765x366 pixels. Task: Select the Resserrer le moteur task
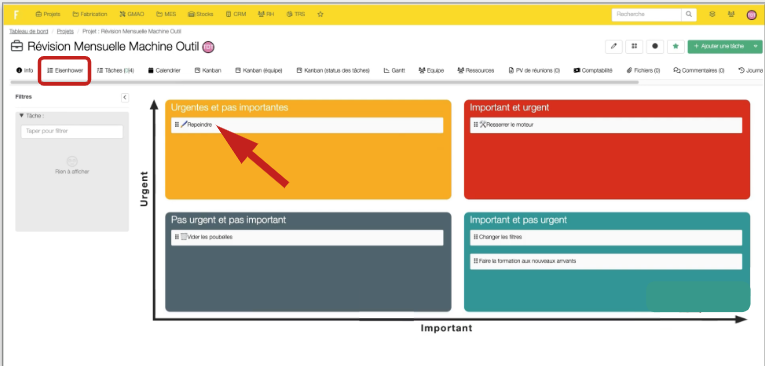tap(606, 125)
